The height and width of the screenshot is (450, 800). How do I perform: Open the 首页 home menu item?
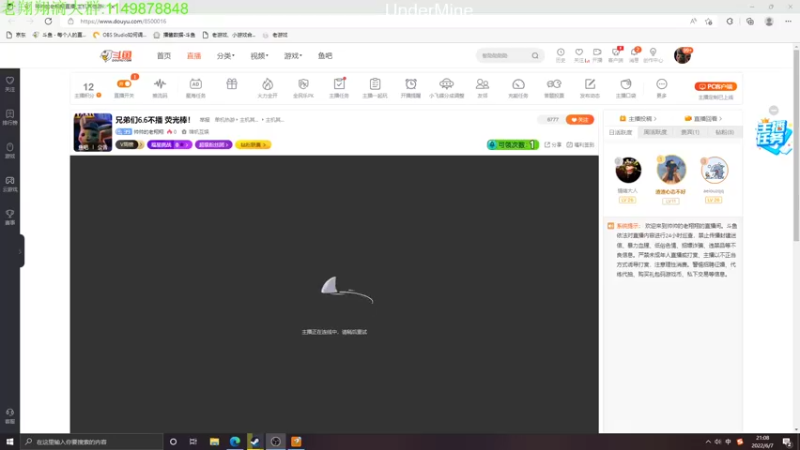164,56
